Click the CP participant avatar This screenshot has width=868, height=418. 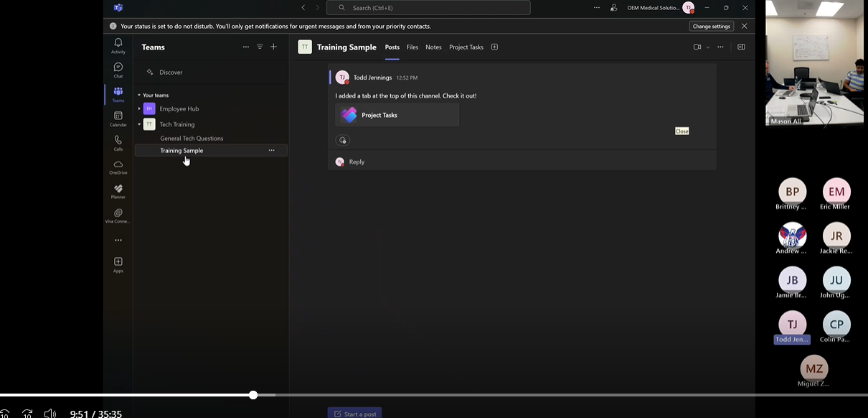pyautogui.click(x=836, y=325)
